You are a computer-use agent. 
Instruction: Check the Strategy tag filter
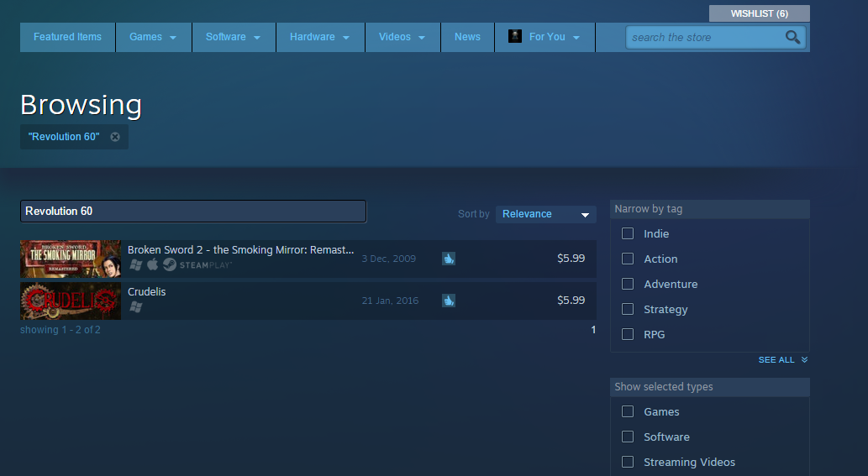[627, 309]
